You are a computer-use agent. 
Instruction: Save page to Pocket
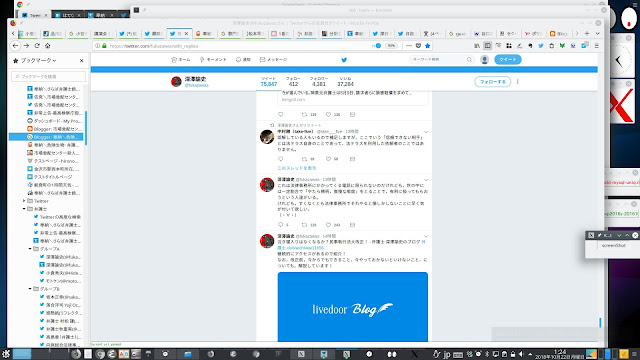(418, 46)
